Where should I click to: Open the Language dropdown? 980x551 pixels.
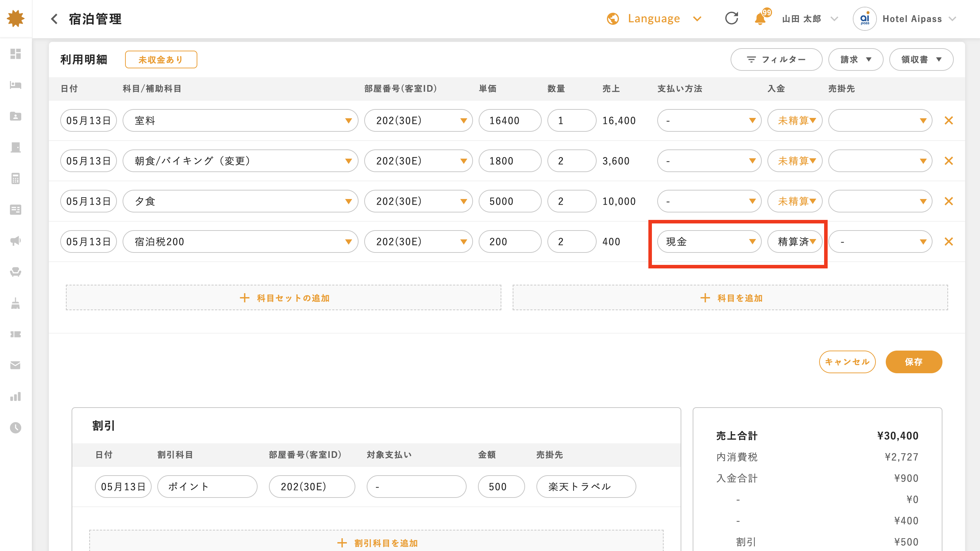coord(654,19)
